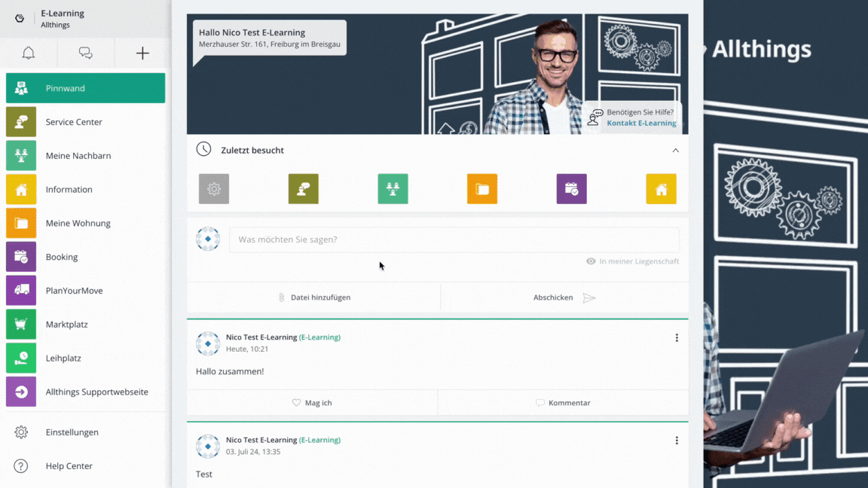This screenshot has width=868, height=488.
Task: Click user avatar beside the post input
Action: point(208,239)
